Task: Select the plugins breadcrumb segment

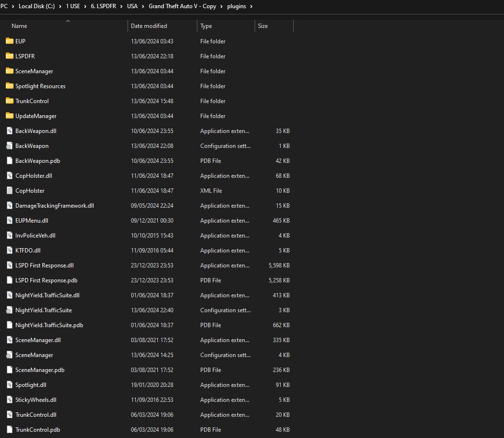Action: (236, 6)
